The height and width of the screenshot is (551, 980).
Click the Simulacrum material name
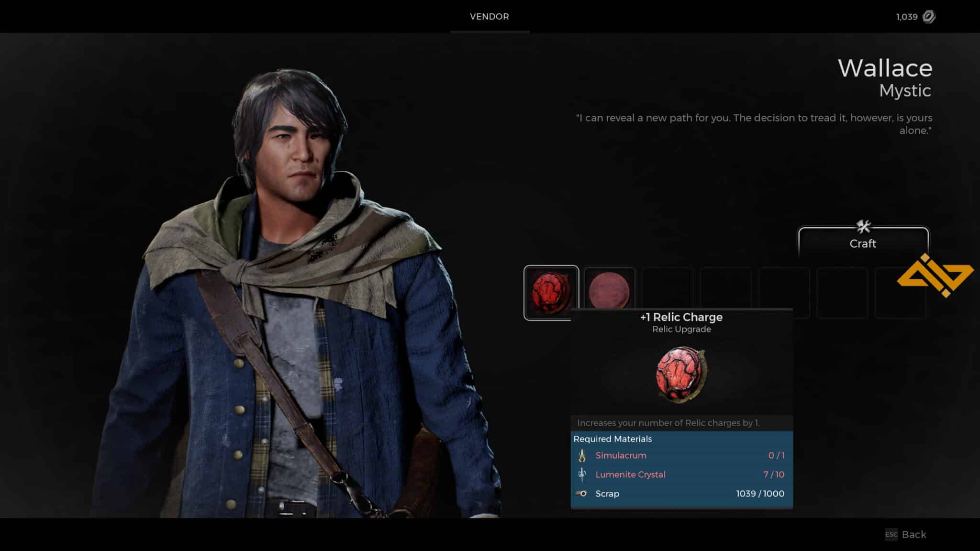(621, 455)
